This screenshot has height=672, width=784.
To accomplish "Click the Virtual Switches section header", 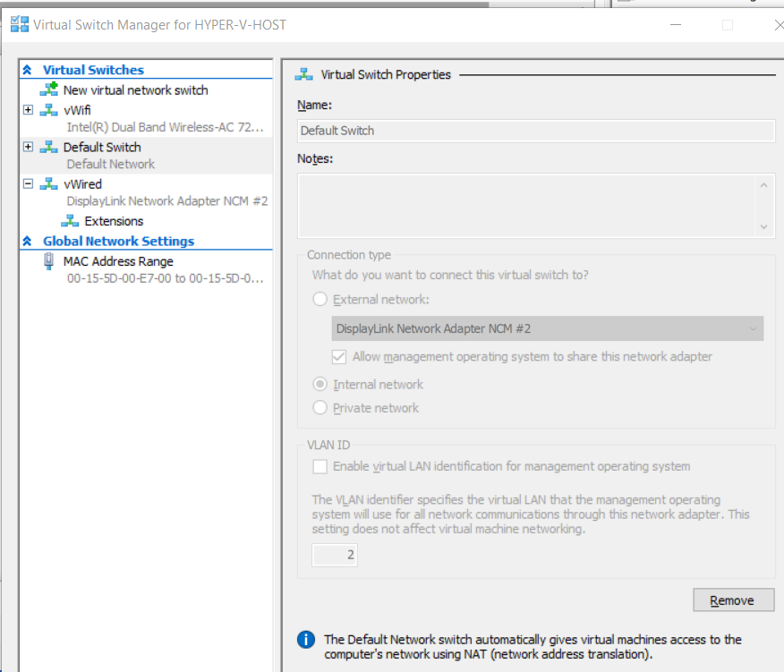I will [x=93, y=70].
